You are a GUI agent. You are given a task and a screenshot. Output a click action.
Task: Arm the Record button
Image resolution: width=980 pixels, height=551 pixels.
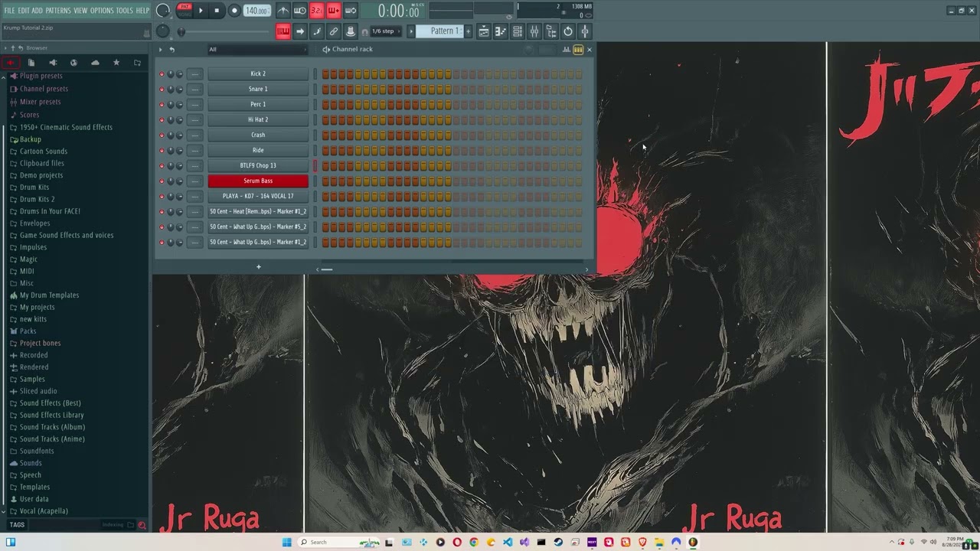pyautogui.click(x=234, y=11)
